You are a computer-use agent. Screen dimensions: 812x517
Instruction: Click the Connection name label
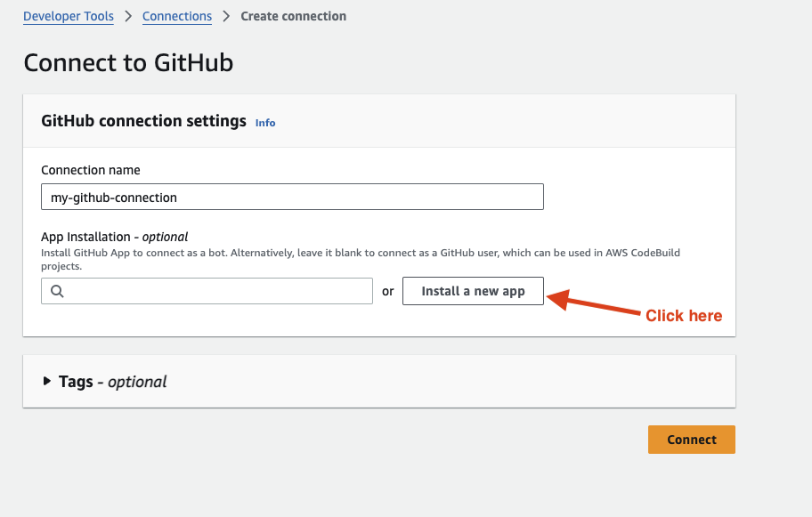click(90, 170)
